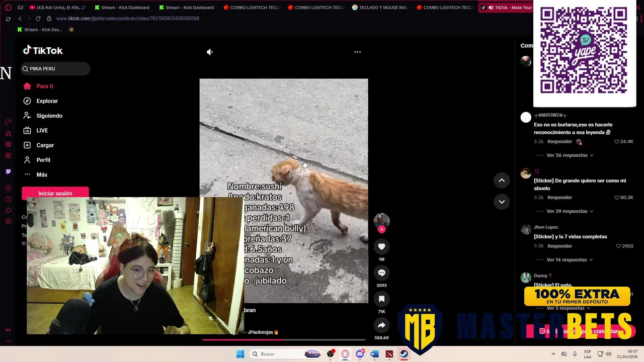Like the video with the heart icon
Viewport: 644px width, 362px height.
point(381,246)
